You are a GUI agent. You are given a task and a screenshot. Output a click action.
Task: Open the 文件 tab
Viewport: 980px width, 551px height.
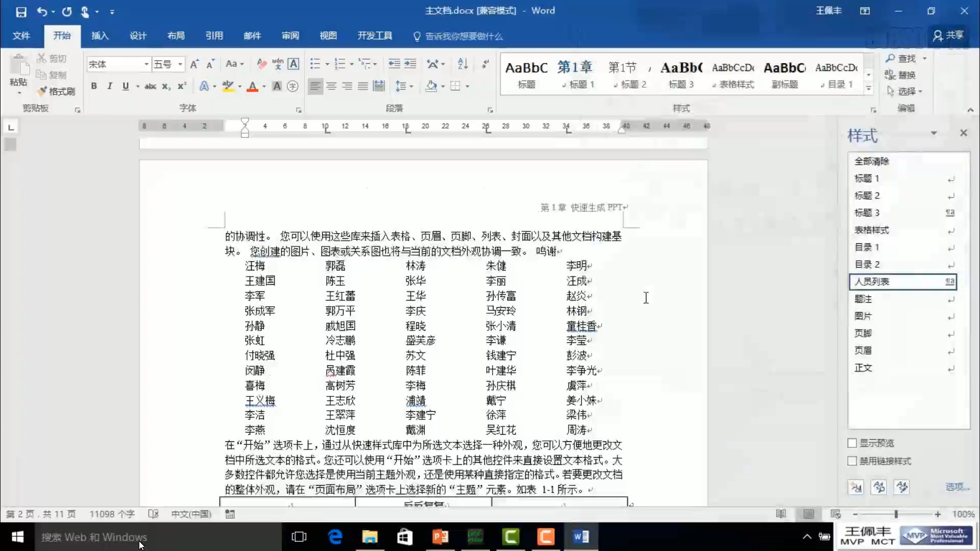click(21, 36)
